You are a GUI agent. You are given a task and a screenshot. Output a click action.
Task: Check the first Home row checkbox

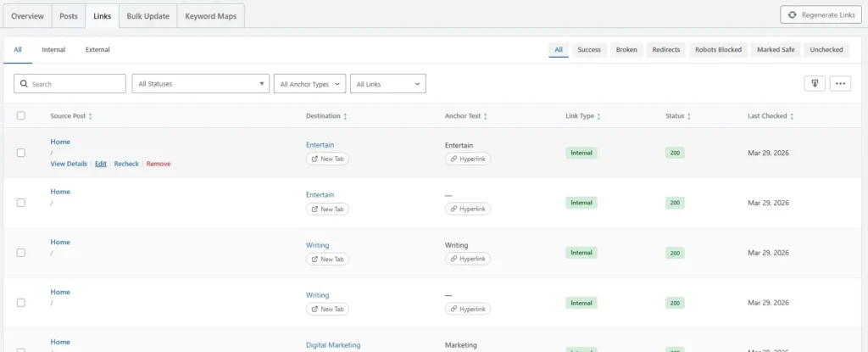[21, 153]
